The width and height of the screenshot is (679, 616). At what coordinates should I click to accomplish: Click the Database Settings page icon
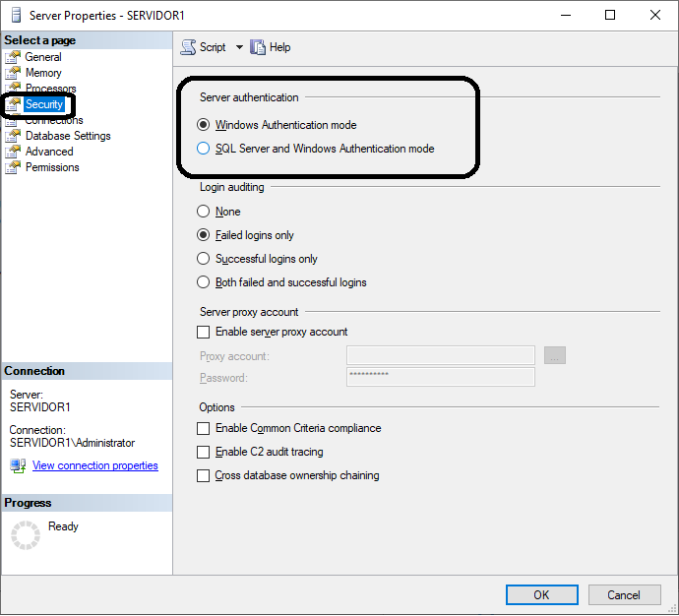point(13,136)
